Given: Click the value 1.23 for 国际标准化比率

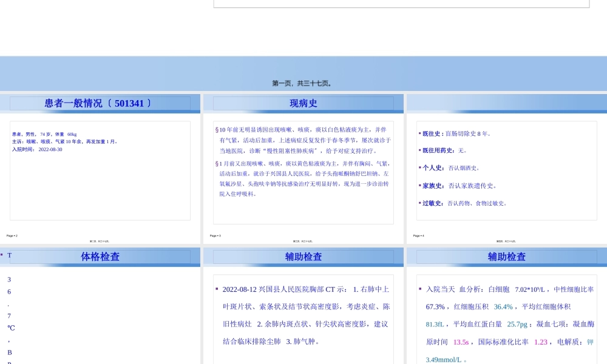Looking at the screenshot, I should click(541, 342).
